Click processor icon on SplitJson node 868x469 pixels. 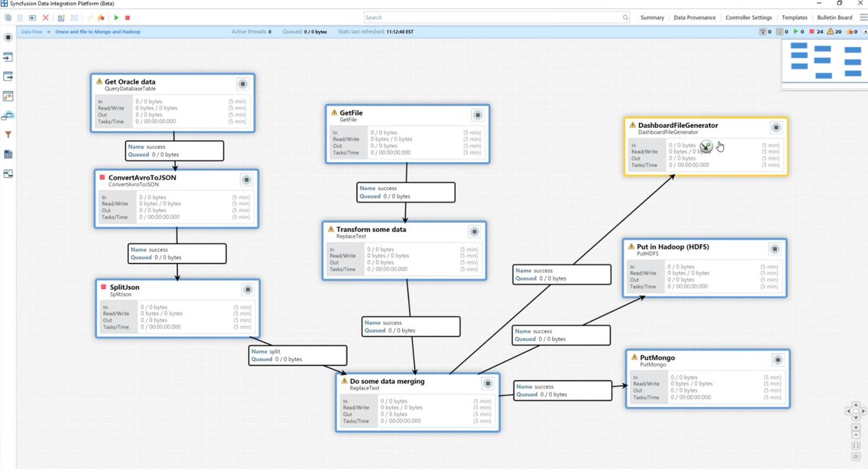pyautogui.click(x=247, y=289)
